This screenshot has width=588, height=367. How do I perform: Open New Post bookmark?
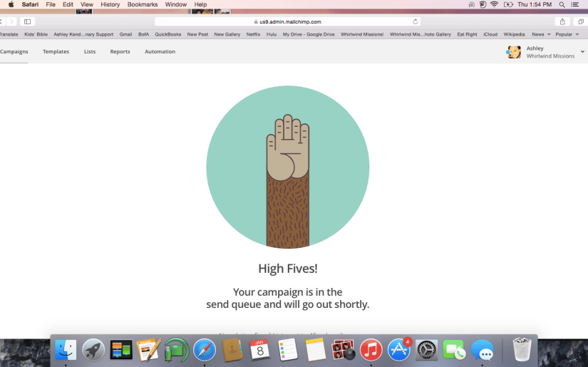coord(197,34)
